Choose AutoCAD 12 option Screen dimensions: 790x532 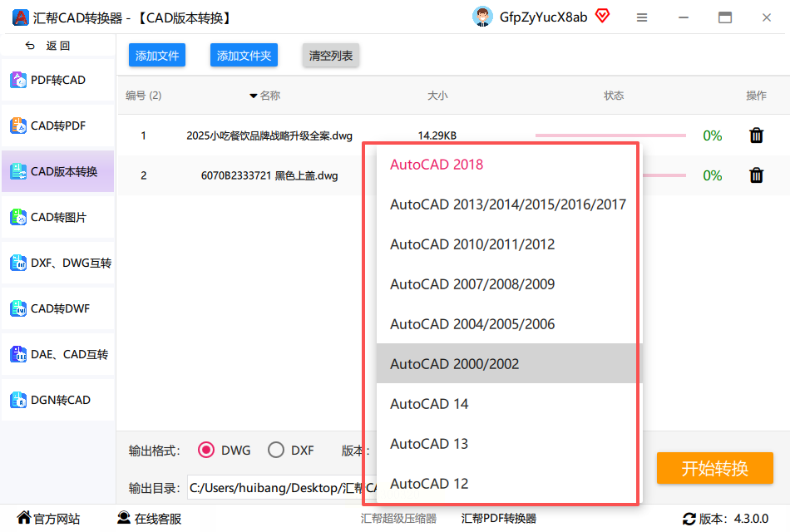coord(510,483)
